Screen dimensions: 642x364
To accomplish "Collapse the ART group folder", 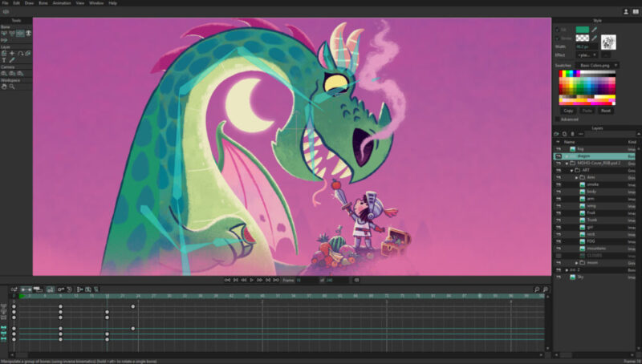I will pyautogui.click(x=572, y=171).
